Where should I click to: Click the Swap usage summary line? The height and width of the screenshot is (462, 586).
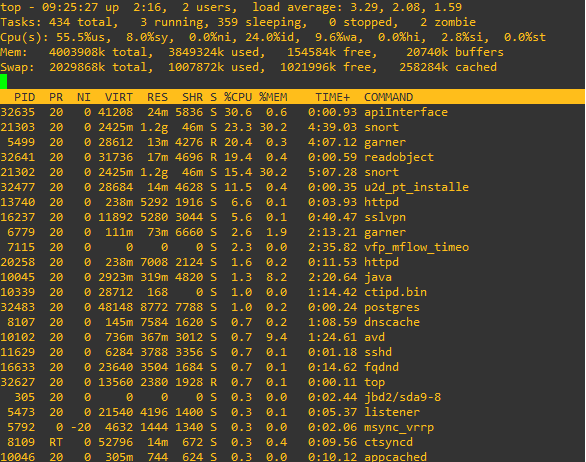(x=249, y=67)
